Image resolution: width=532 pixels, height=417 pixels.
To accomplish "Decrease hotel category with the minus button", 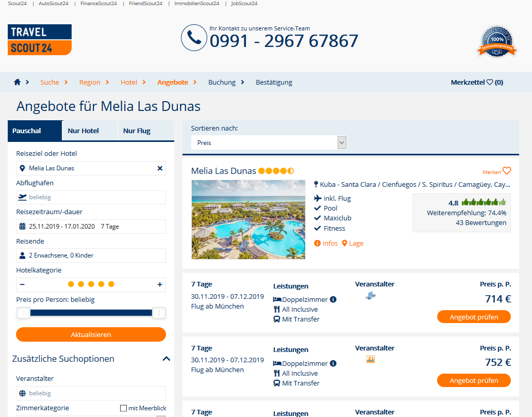I will (x=22, y=284).
